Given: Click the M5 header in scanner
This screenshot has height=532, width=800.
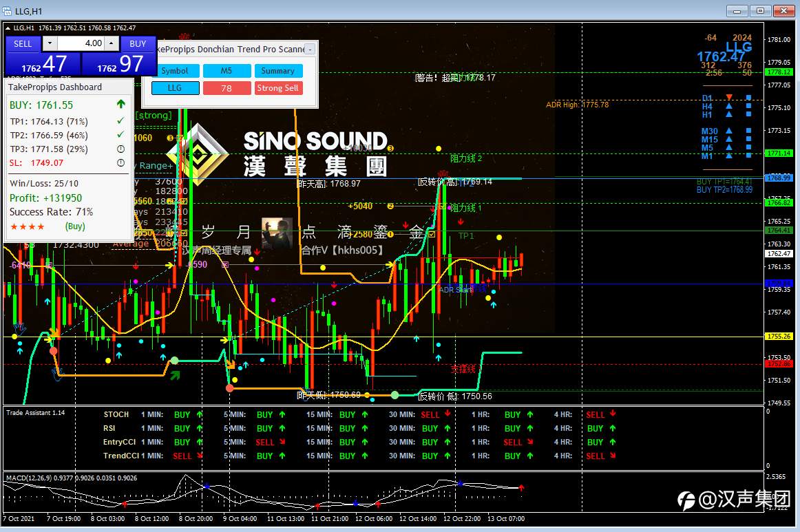Looking at the screenshot, I should pos(227,71).
